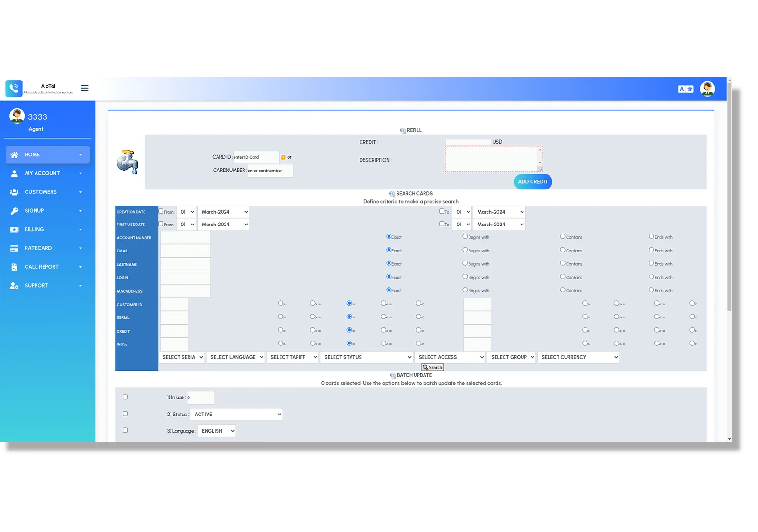Open Creation Date From day dropdown
The width and height of the screenshot is (758, 532).
pos(186,212)
